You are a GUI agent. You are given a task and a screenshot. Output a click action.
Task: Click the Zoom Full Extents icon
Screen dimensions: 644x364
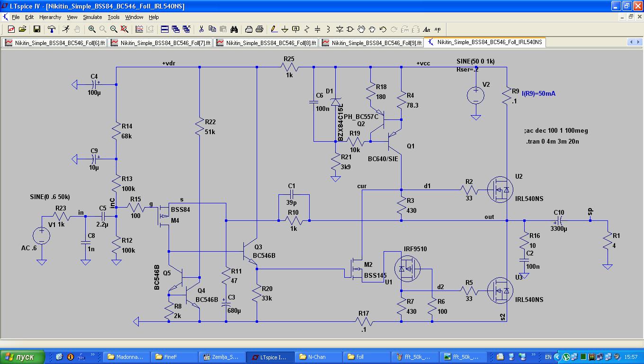pos(125,29)
